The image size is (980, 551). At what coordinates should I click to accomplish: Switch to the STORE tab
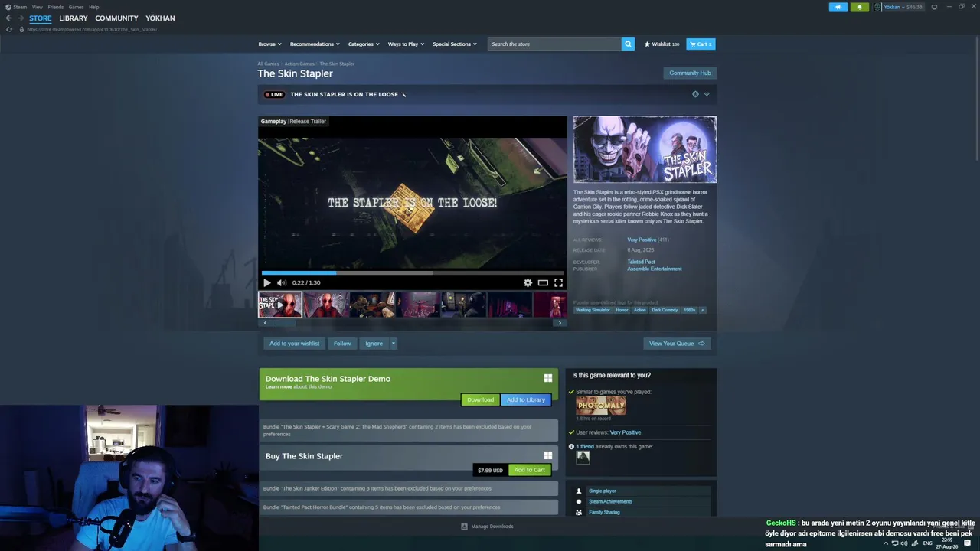[x=41, y=18]
